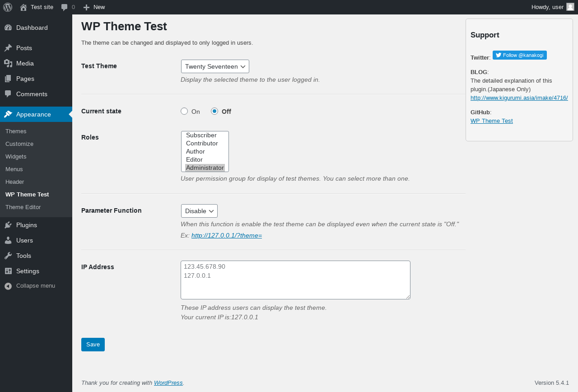Click the Settings sliders icon
Viewport: 578px width, 392px height.
point(8,271)
